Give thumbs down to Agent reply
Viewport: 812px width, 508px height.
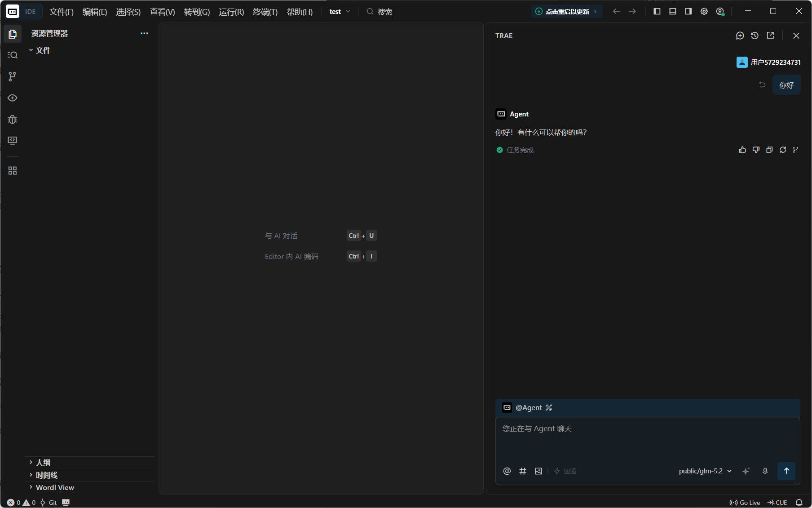coord(756,150)
